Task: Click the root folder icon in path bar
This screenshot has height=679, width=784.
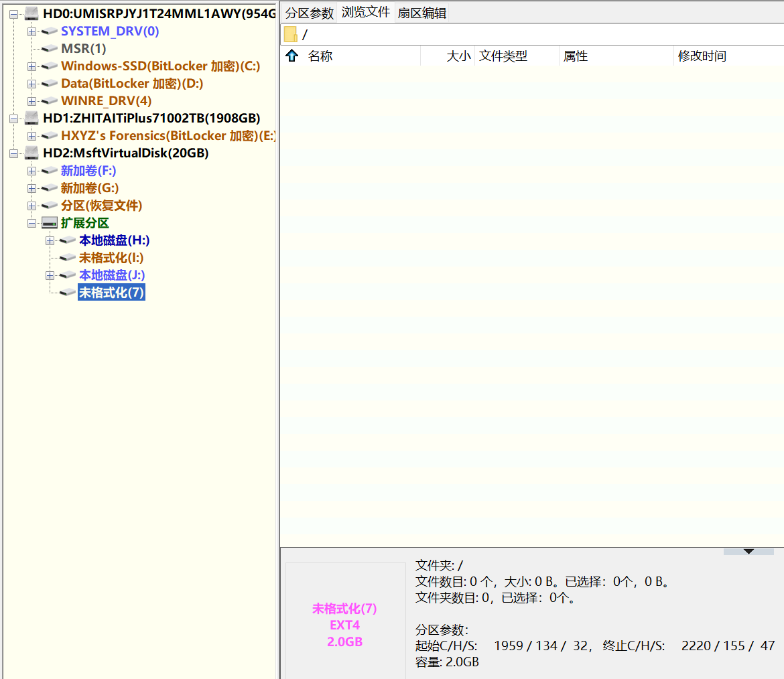Action: click(291, 34)
